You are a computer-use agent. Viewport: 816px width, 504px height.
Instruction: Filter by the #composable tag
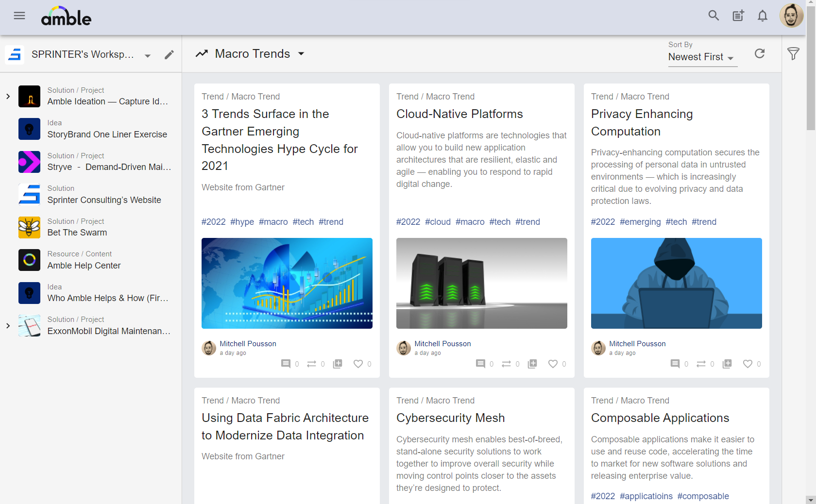pyautogui.click(x=703, y=496)
